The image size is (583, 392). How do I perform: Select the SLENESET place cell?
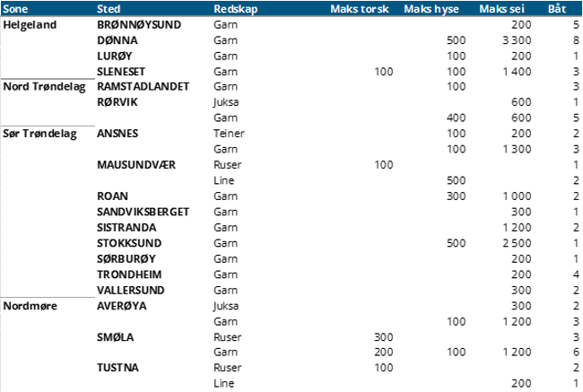click(121, 72)
